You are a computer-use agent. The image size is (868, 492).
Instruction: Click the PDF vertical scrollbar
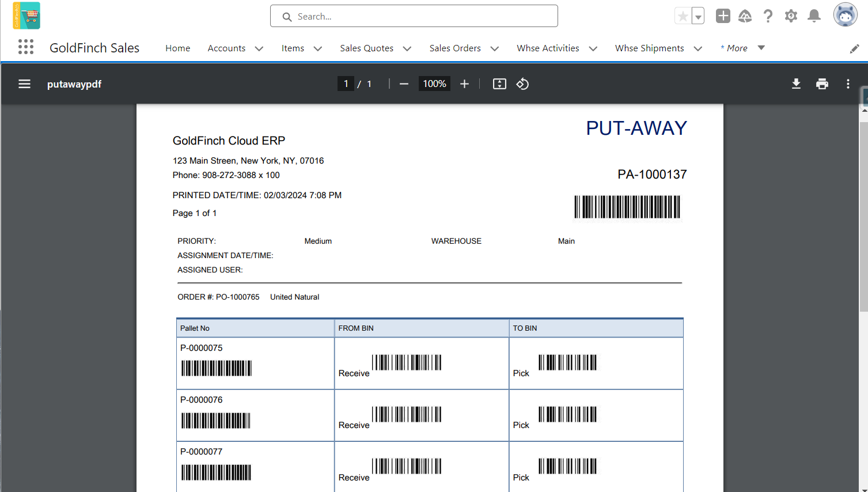click(863, 217)
